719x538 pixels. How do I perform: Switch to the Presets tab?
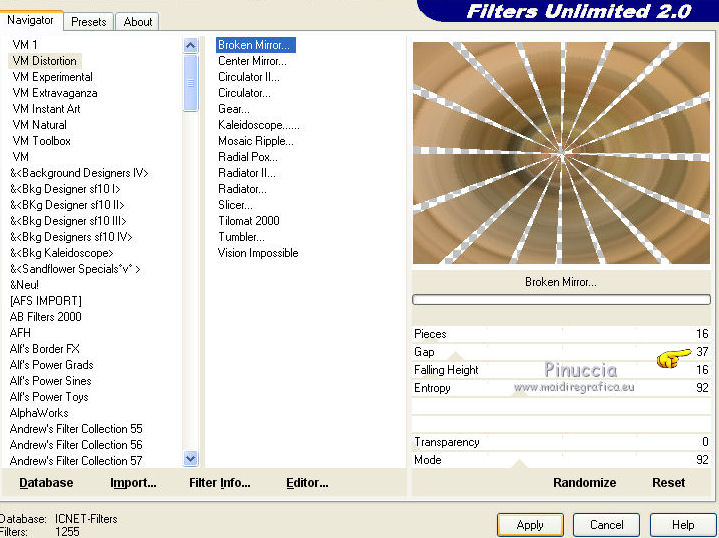[89, 21]
